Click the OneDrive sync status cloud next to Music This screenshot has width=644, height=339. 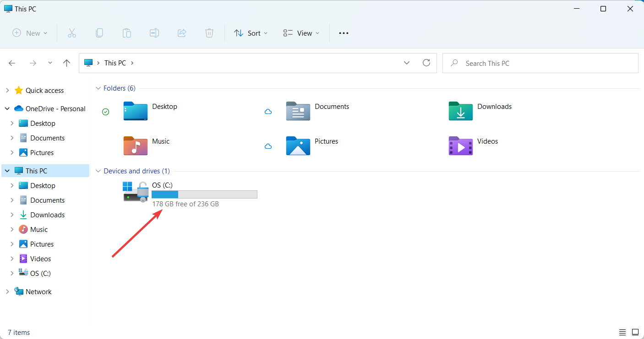click(268, 146)
